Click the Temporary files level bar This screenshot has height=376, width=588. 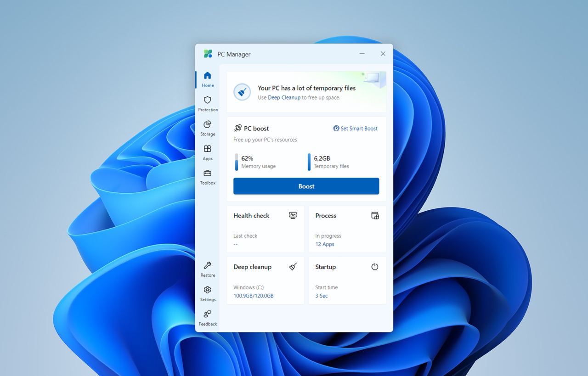(309, 162)
